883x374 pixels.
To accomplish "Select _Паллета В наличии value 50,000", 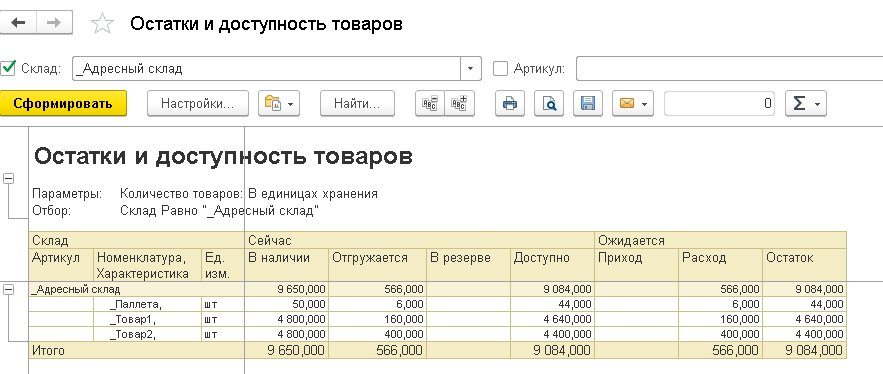I will pos(287,305).
